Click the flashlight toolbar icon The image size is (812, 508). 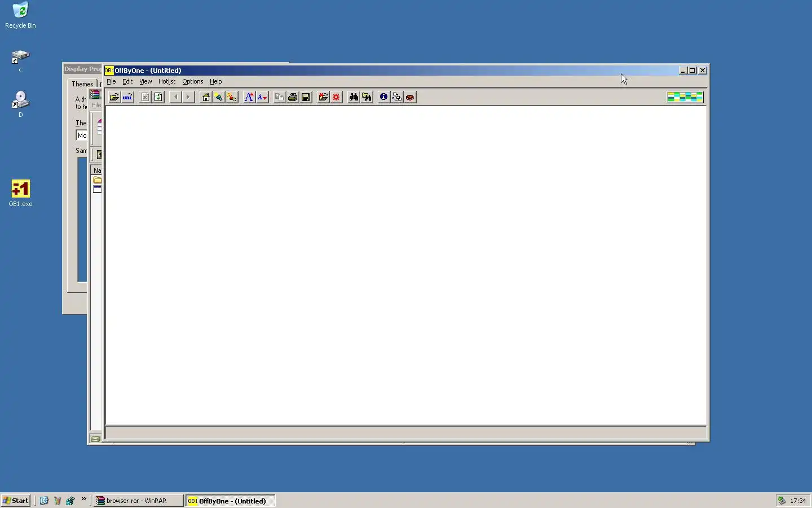click(x=219, y=97)
